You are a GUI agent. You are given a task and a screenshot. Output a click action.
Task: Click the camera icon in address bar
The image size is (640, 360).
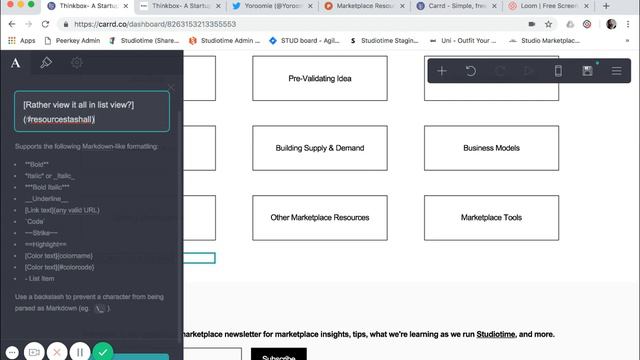click(x=531, y=24)
